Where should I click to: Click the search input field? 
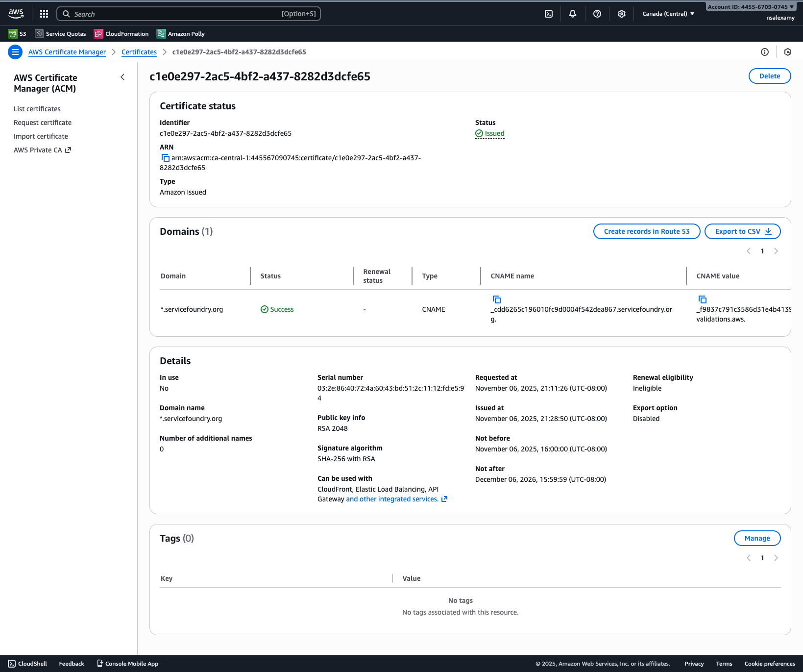pos(189,14)
